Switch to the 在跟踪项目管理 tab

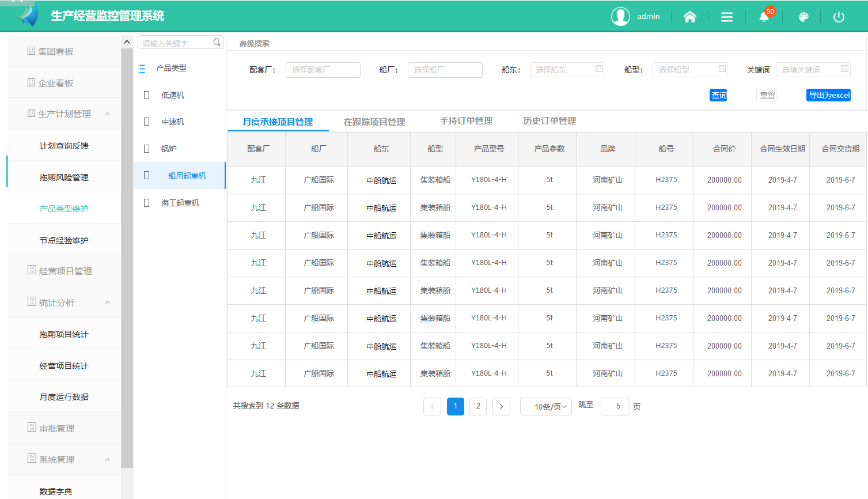374,122
